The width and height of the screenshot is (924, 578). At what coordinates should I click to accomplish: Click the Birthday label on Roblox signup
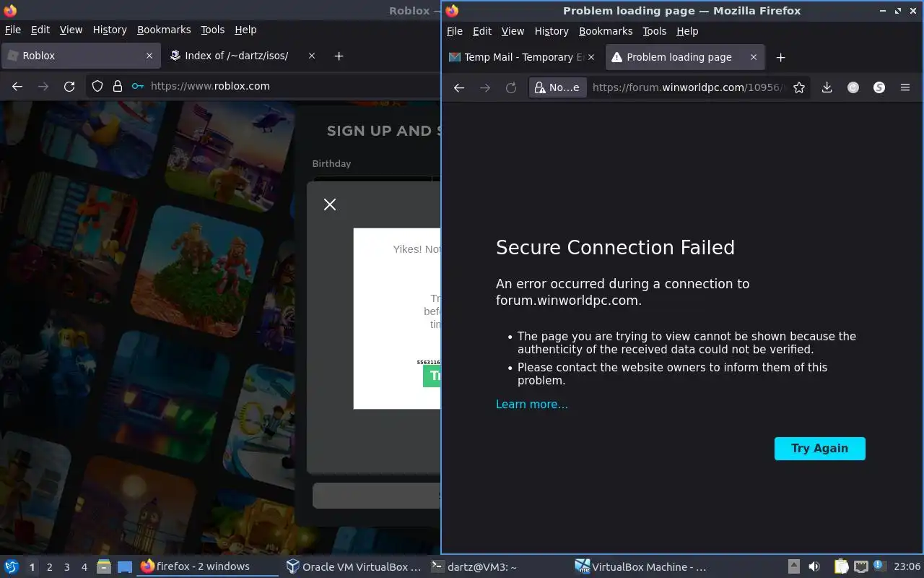coord(331,163)
